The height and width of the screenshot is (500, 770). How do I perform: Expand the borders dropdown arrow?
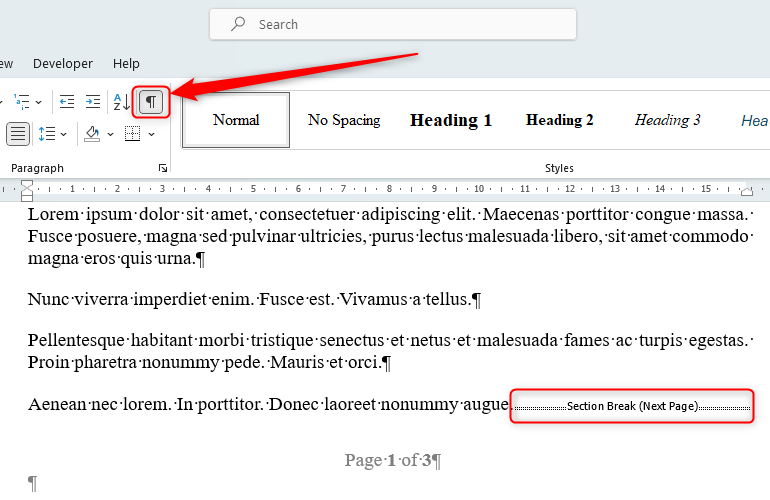tap(152, 134)
